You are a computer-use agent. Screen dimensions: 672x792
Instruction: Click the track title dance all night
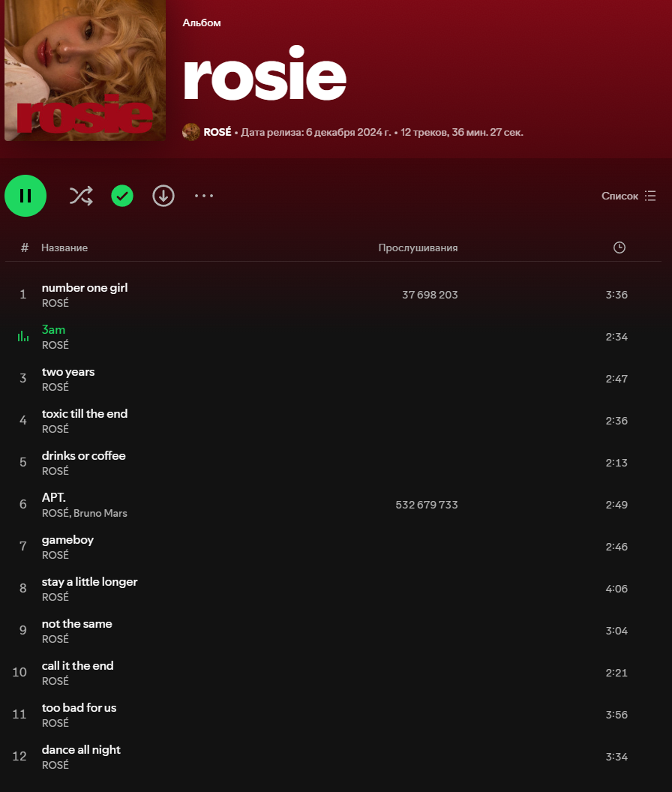(x=81, y=750)
